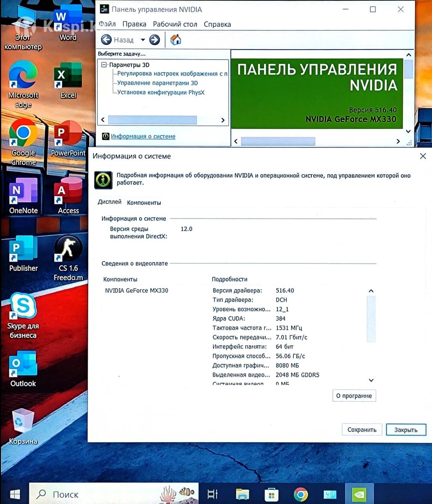Select Регулировка настроек изображения tree item
Screen dimensions: 432x504
click(172, 73)
